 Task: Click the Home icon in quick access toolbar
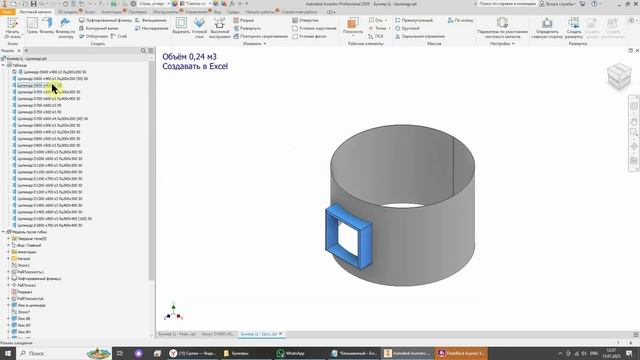tap(65, 4)
